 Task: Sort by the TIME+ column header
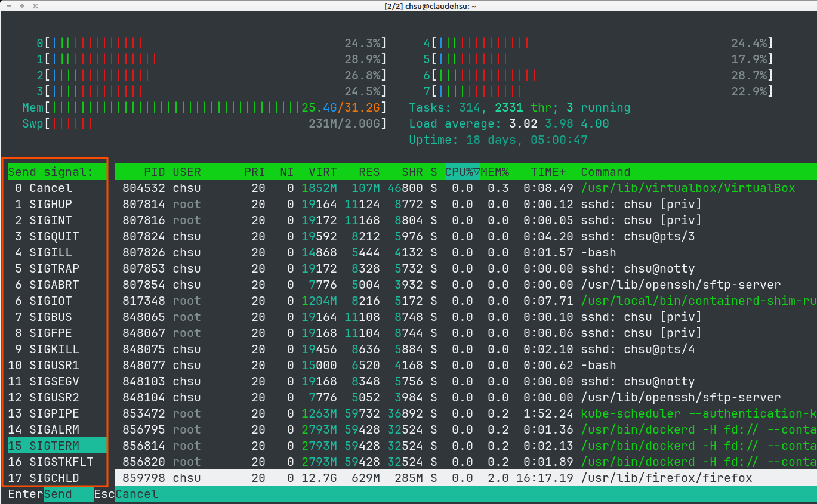(x=548, y=172)
